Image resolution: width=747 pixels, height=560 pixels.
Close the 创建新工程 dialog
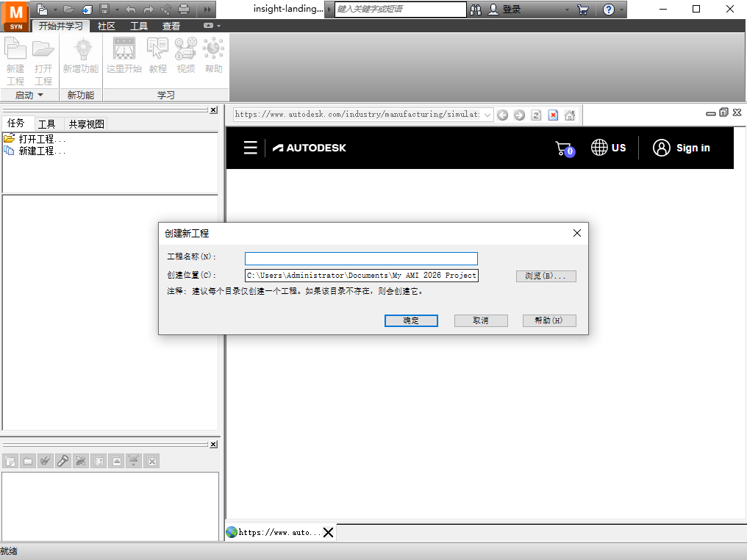[576, 233]
